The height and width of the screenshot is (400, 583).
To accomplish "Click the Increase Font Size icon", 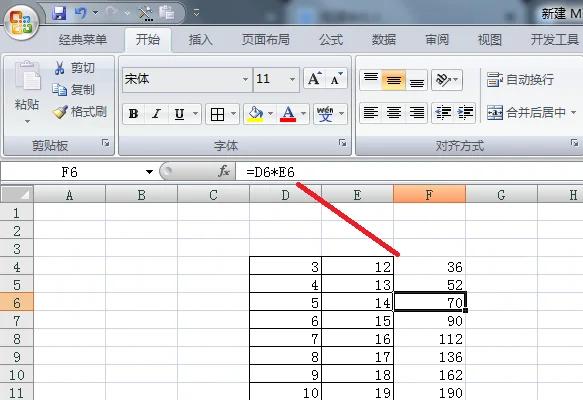I will [314, 79].
